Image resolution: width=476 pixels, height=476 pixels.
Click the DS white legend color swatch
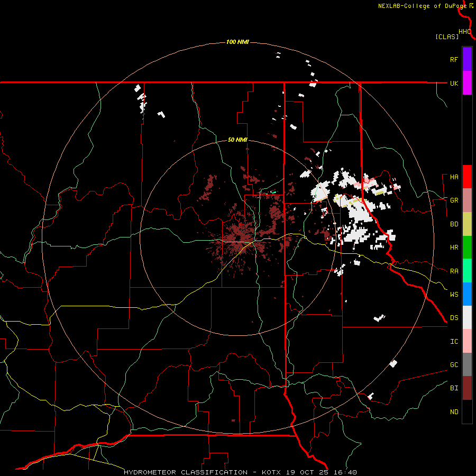(x=467, y=317)
